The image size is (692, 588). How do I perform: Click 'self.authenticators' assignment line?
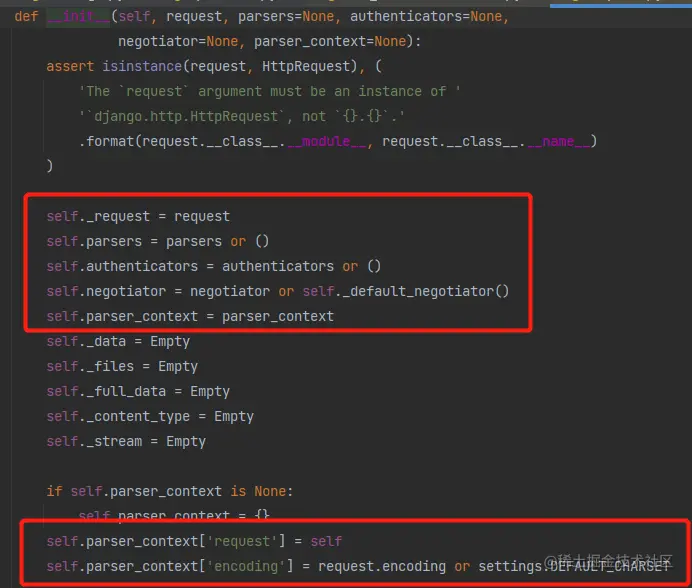214,267
